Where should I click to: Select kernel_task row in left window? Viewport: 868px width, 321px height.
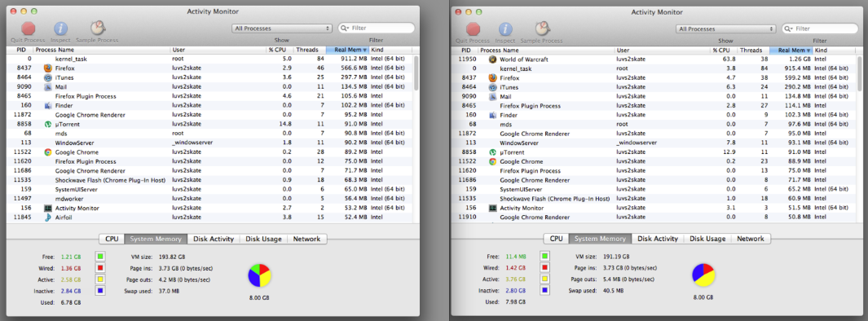pyautogui.click(x=209, y=59)
